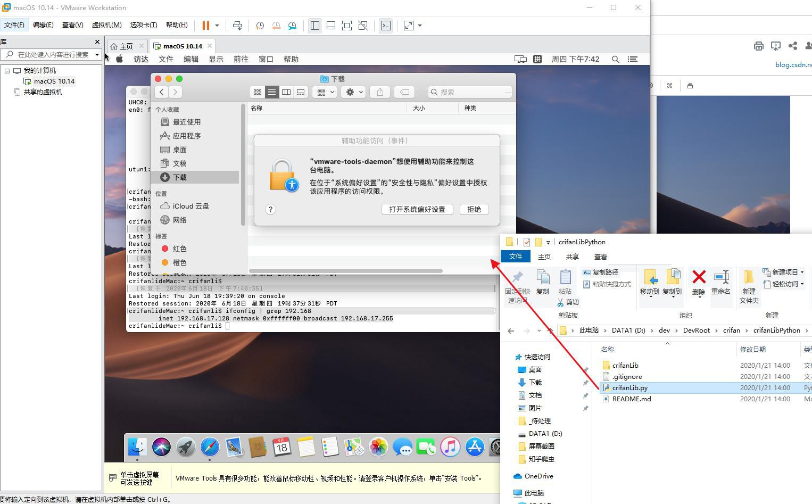Viewport: 812px width, 504px height.
Task: Toggle the library sidebar view icon
Action: (x=315, y=25)
